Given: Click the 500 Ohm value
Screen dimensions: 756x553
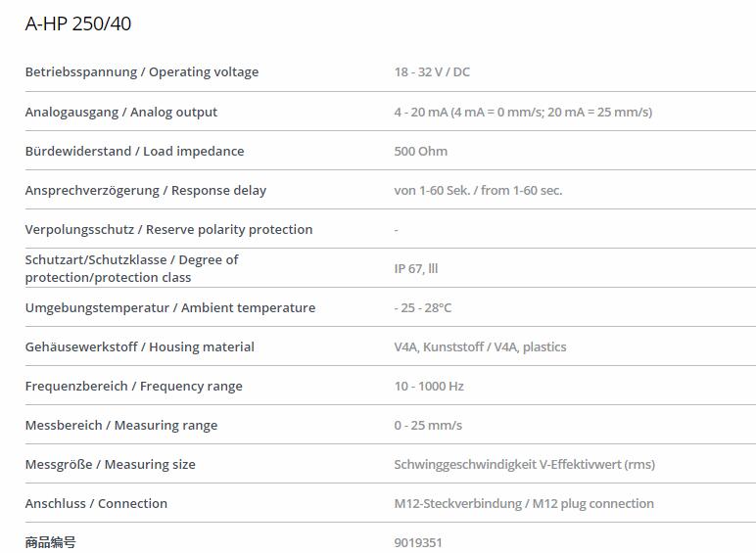Looking at the screenshot, I should (421, 152).
